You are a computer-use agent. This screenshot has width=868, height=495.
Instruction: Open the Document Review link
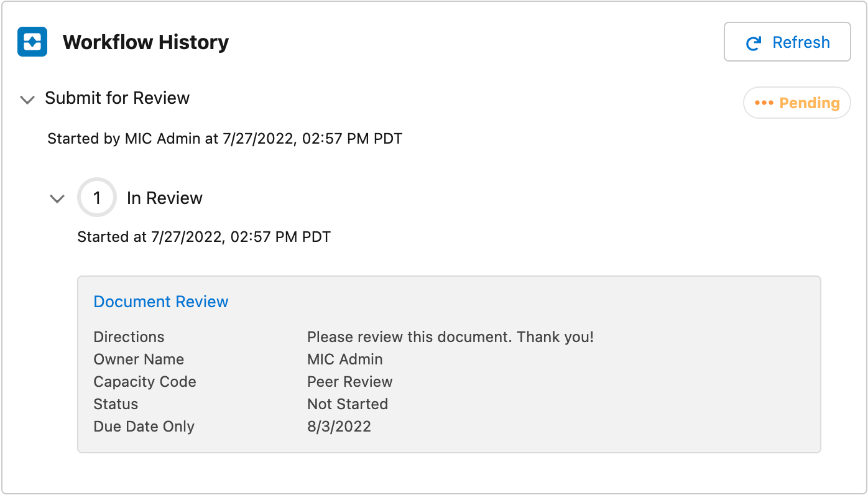161,302
